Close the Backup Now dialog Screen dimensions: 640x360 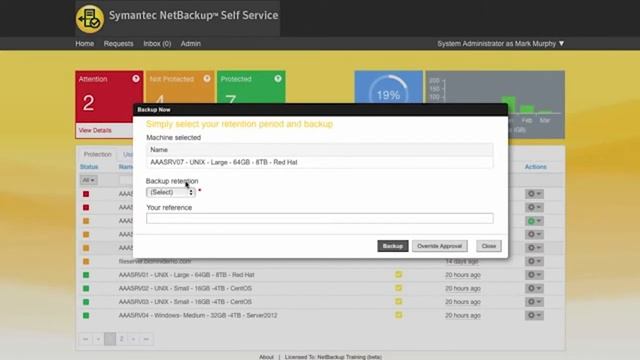coord(489,246)
